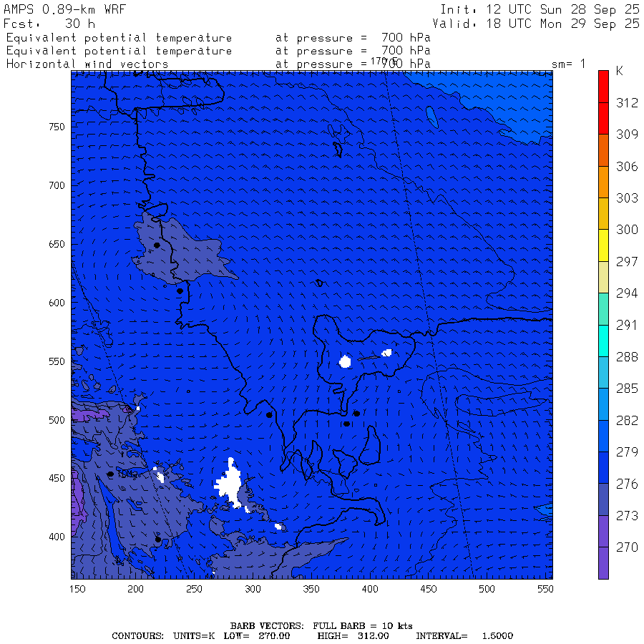The image size is (644, 644).
Task: Click the y-axis tick label '600'
Action: point(57,303)
